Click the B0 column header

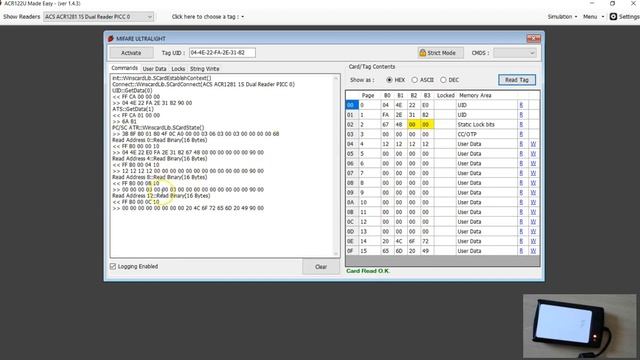(387, 96)
